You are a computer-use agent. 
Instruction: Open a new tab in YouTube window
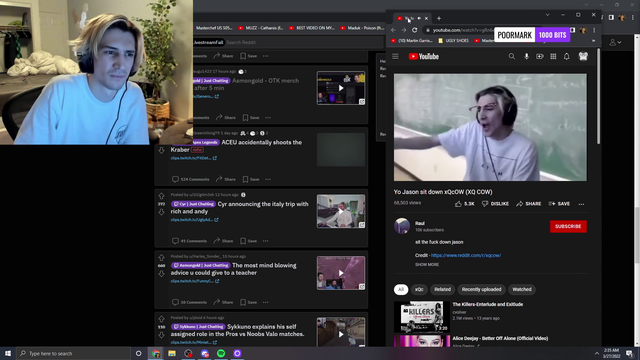[439, 18]
